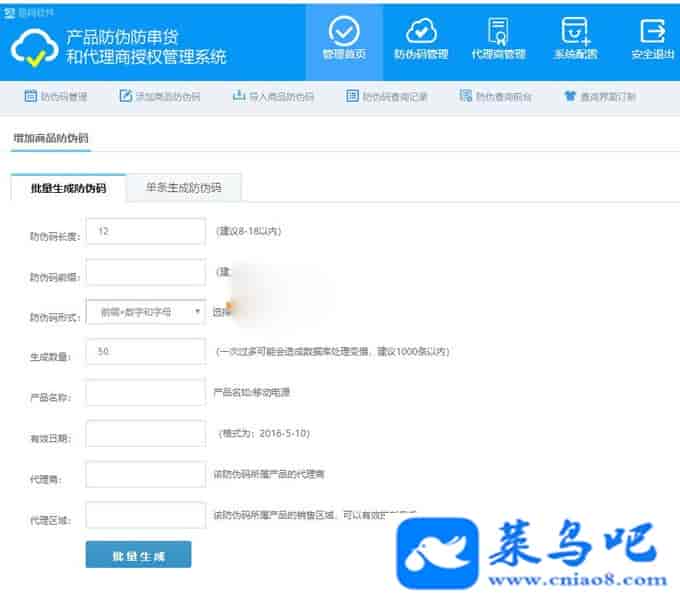
Task: Focus the 生成数量 input field
Action: [x=146, y=352]
